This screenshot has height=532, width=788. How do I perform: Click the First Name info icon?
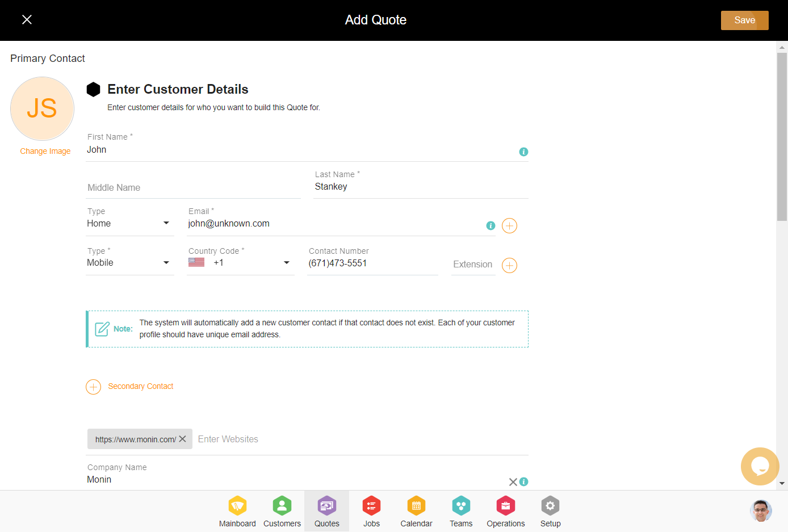click(523, 152)
